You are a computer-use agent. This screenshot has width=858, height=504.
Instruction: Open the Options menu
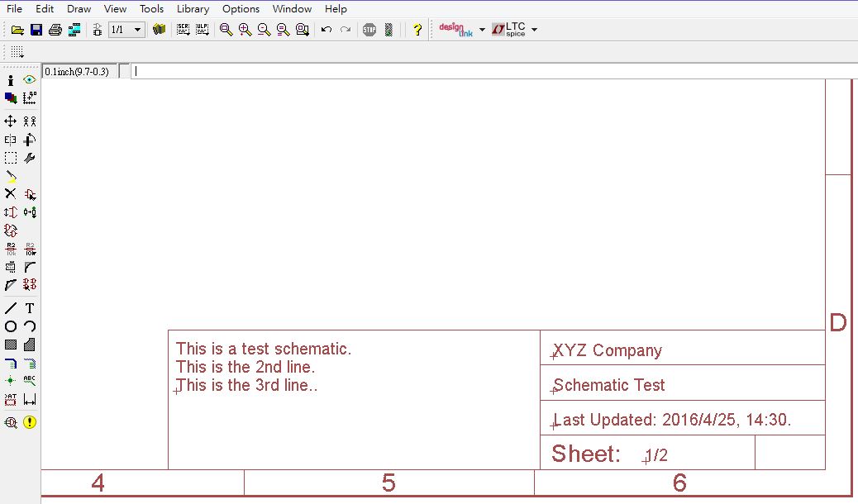[241, 9]
